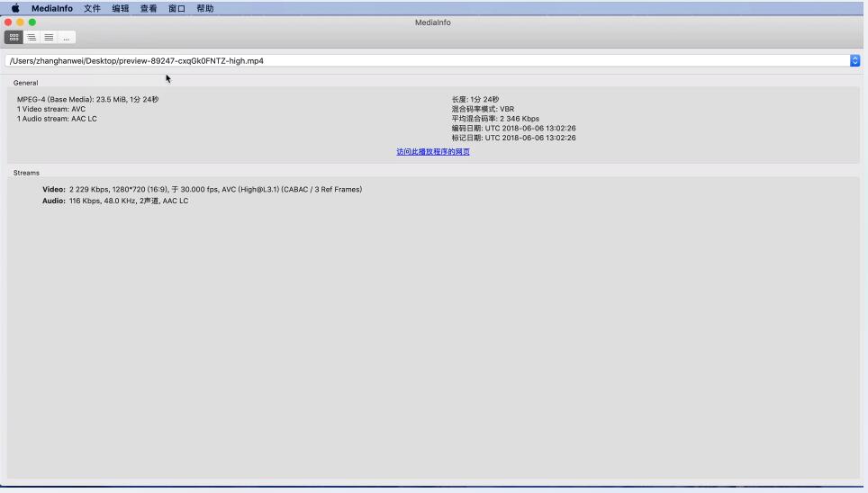Switch to Text view mode icon

click(x=49, y=37)
